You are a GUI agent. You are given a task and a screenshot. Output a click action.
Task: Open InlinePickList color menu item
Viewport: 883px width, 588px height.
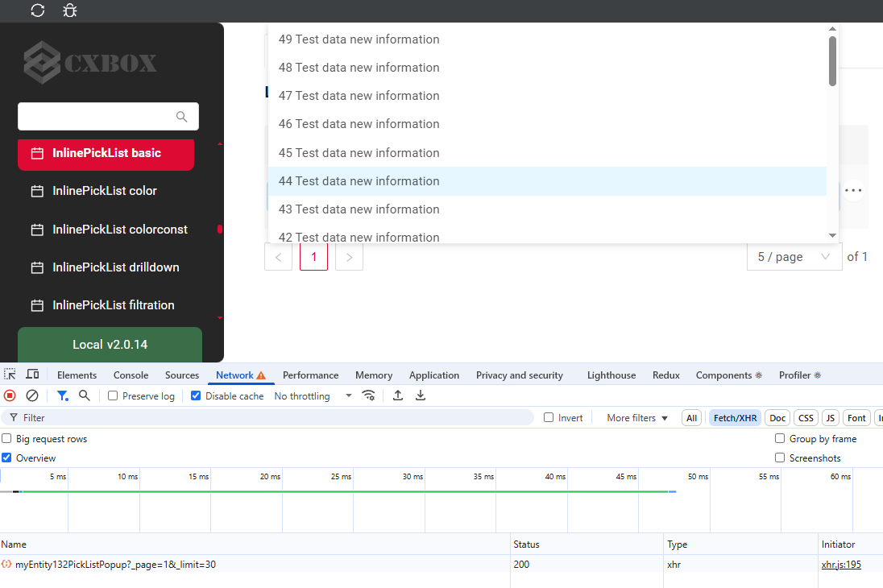point(105,191)
